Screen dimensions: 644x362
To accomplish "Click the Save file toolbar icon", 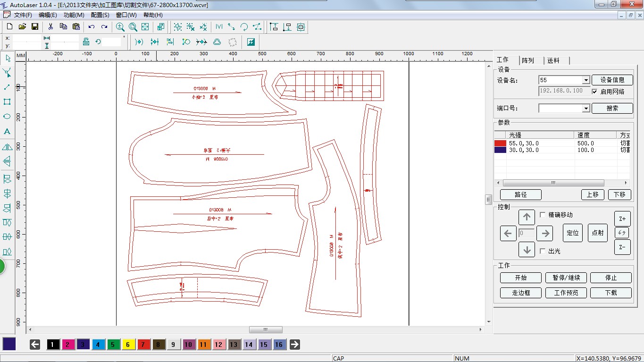I will (34, 27).
